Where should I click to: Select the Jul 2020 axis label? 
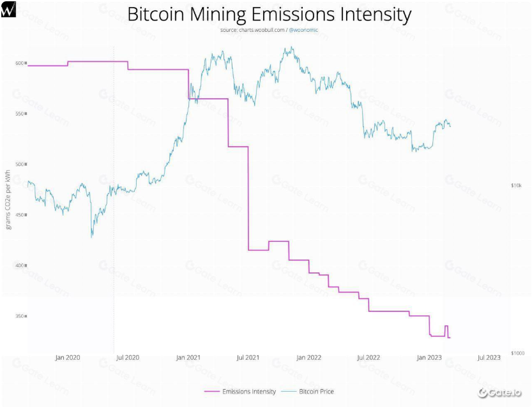point(128,357)
